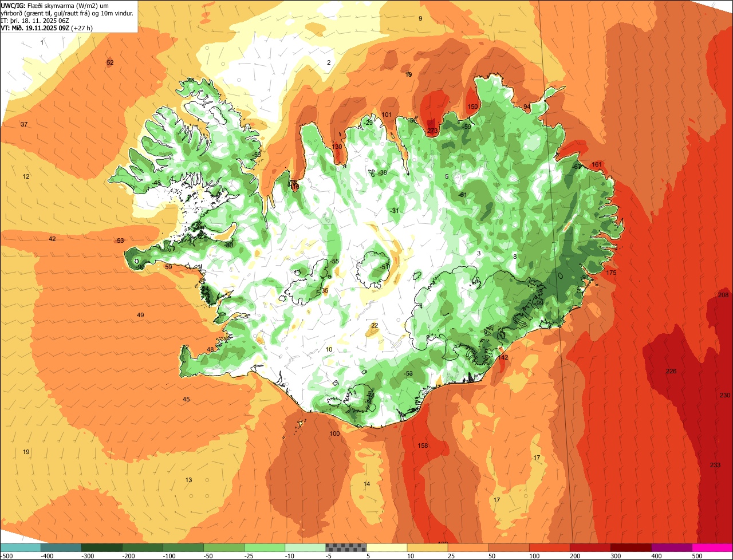Click the map value '45' southwest of Reykjanes
Screen dimensions: 733x560
click(186, 399)
